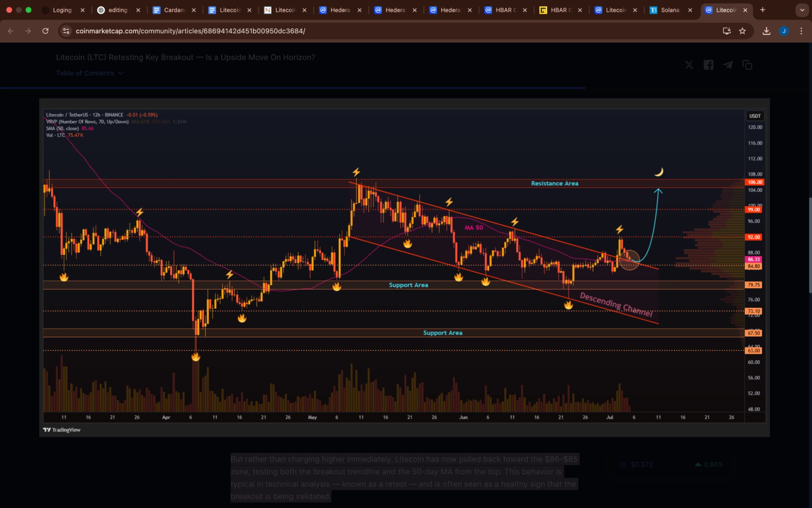
Task: Click the 0.86% price change widget
Action: [x=709, y=464]
